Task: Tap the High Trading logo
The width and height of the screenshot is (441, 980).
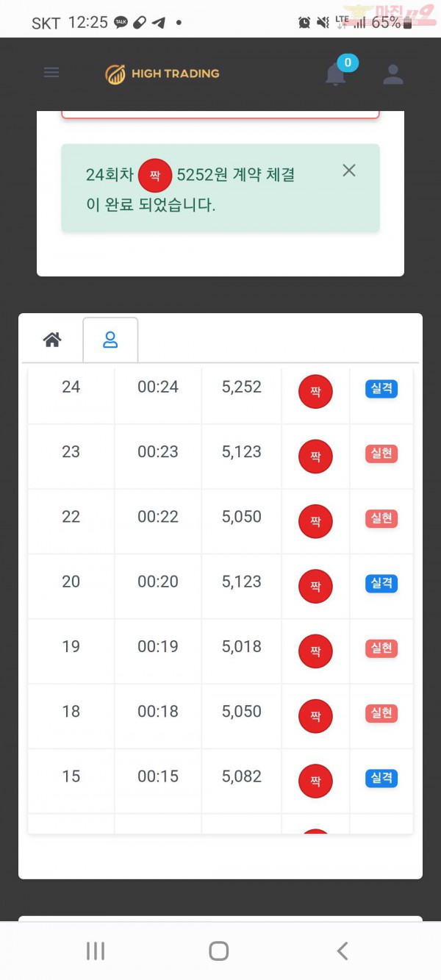Action: [x=162, y=74]
